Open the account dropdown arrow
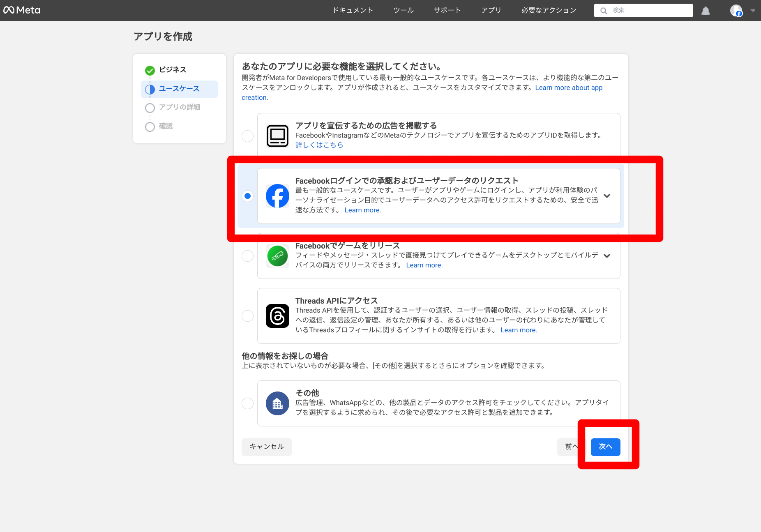 (x=753, y=11)
